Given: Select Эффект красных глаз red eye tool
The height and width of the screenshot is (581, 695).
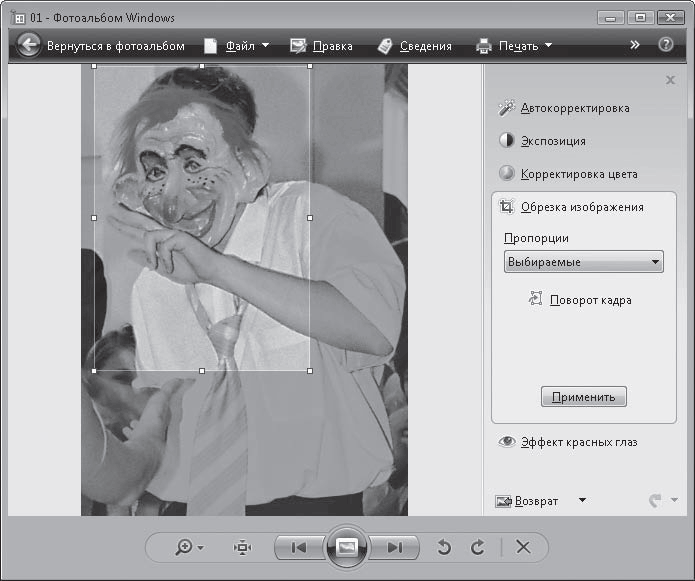Looking at the screenshot, I should 578,442.
